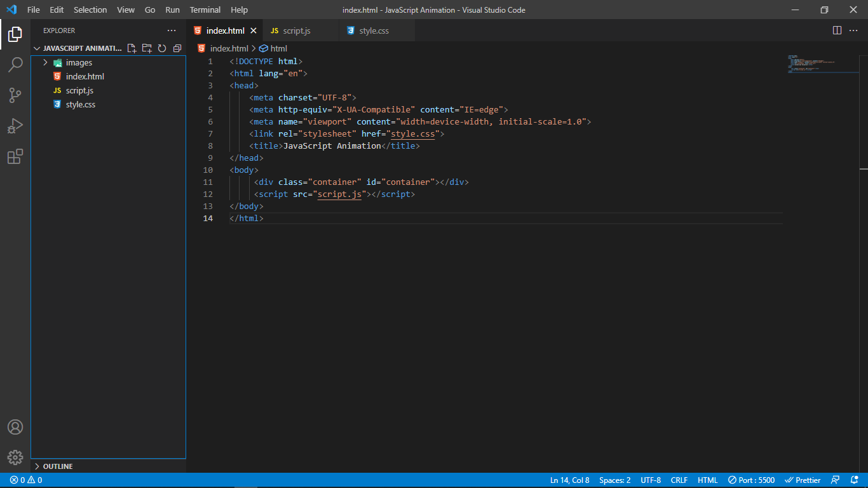Open the Extensions view
868x488 pixels.
(x=15, y=156)
